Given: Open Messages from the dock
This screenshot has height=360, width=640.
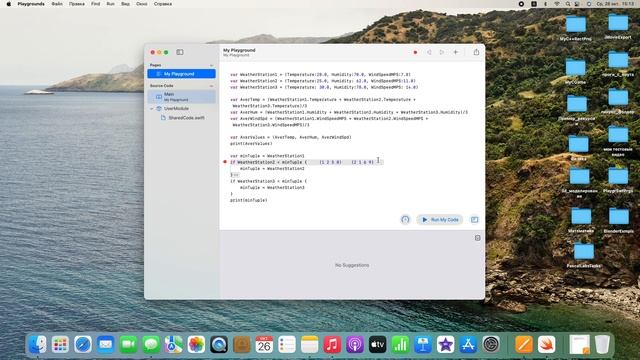Looking at the screenshot, I should click(x=151, y=344).
